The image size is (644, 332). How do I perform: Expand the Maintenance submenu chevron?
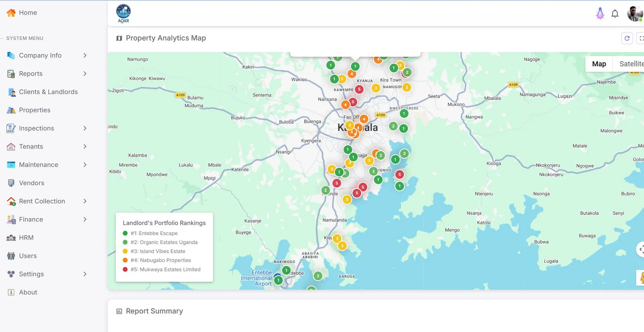85,165
